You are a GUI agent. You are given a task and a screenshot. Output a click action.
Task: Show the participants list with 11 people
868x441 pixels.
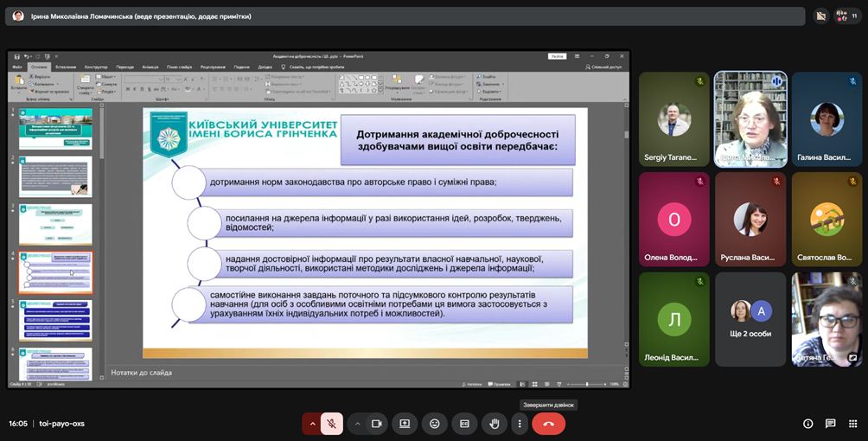coord(847,16)
